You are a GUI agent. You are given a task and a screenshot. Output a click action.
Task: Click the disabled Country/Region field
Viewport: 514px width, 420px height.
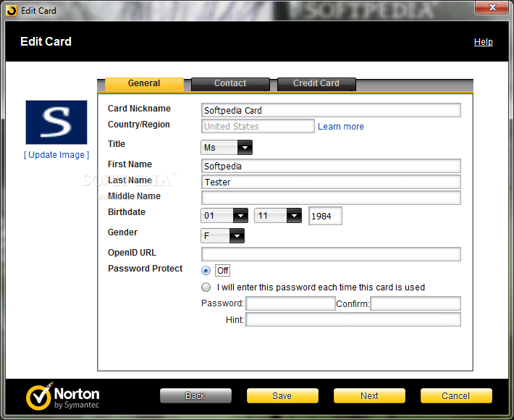(x=258, y=126)
